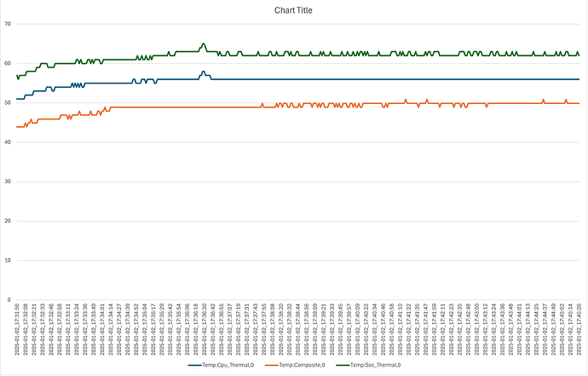Image resolution: width=588 pixels, height=376 pixels.
Task: Click the y-axis label 60
Action: pyautogui.click(x=8, y=63)
